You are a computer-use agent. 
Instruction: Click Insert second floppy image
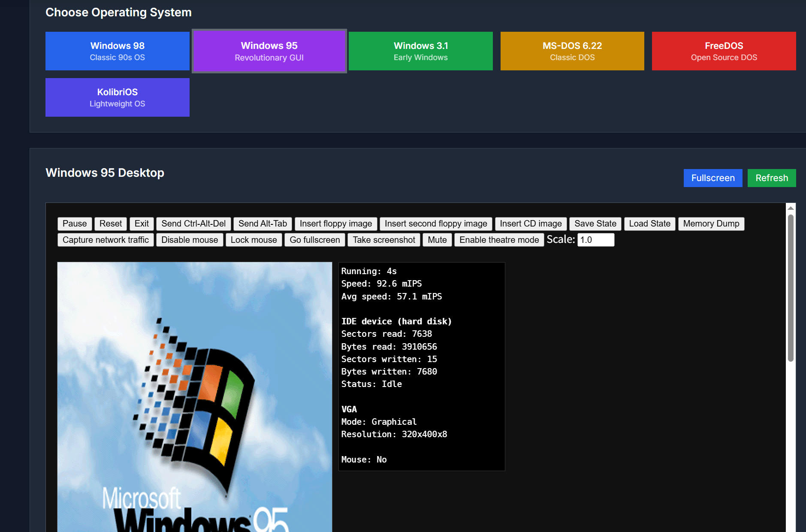(436, 224)
